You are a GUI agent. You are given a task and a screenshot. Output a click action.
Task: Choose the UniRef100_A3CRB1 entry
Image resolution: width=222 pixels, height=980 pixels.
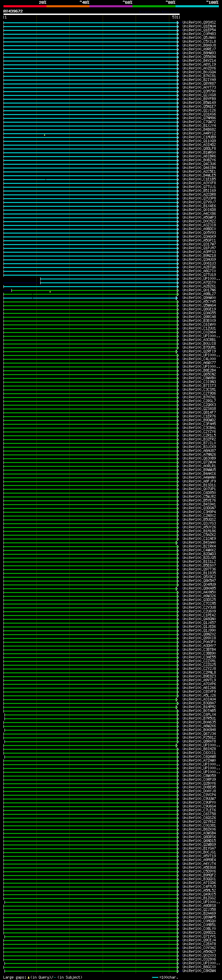[199, 340]
